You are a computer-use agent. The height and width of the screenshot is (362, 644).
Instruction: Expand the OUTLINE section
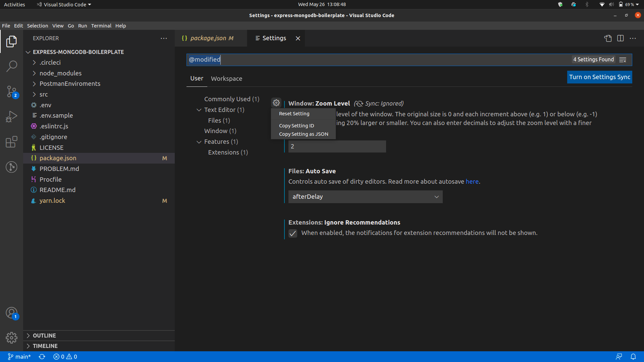tap(44, 336)
